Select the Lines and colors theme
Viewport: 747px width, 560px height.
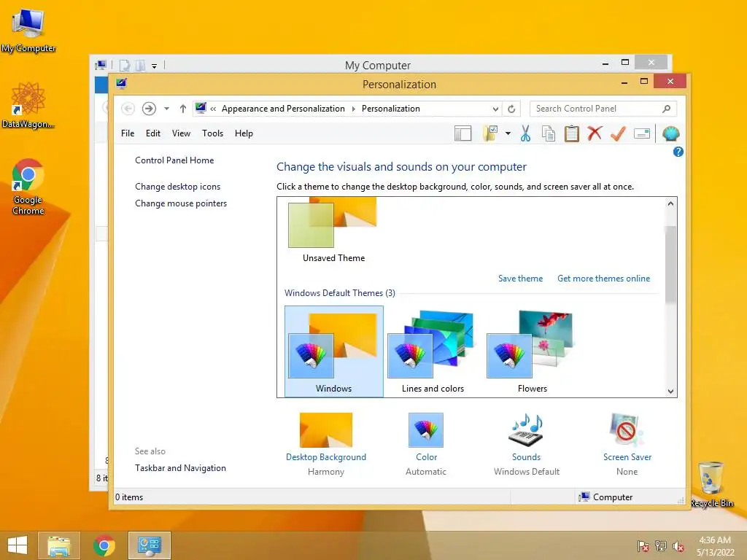tap(433, 351)
